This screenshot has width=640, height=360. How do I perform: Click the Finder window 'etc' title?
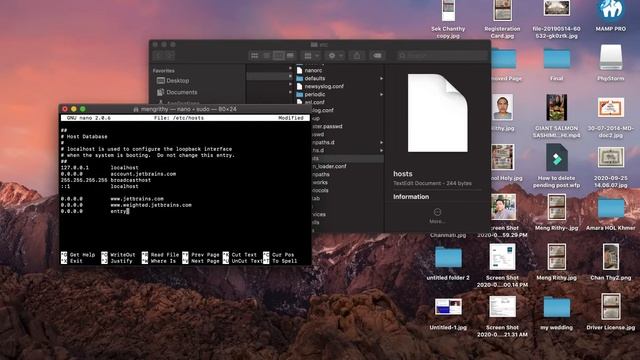(320, 44)
